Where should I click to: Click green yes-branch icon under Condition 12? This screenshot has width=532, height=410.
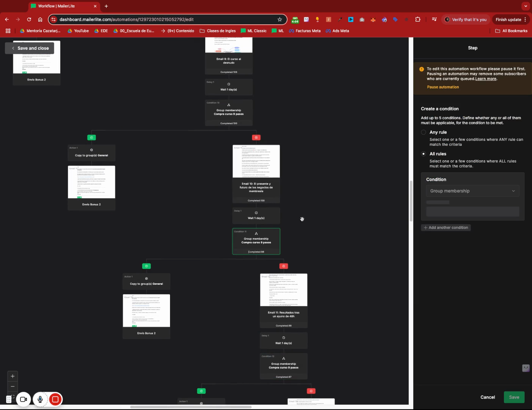(201, 391)
